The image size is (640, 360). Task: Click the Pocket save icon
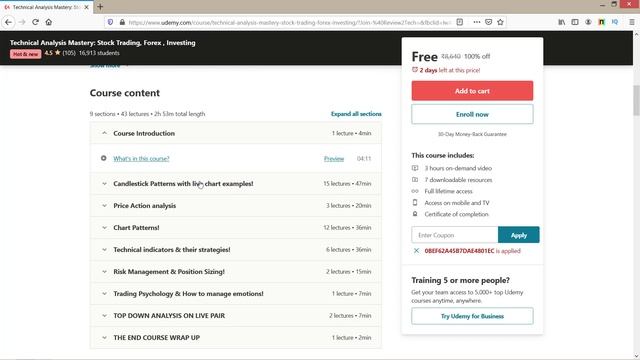coord(489,22)
